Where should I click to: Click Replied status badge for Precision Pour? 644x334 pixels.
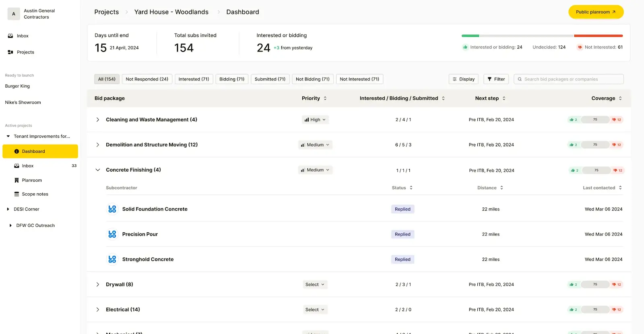tap(402, 234)
